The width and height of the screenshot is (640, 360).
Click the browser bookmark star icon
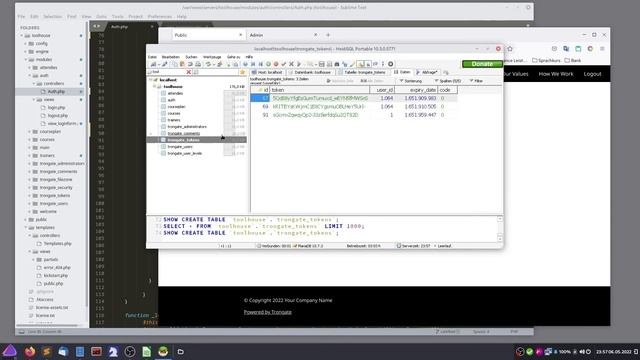[510, 49]
